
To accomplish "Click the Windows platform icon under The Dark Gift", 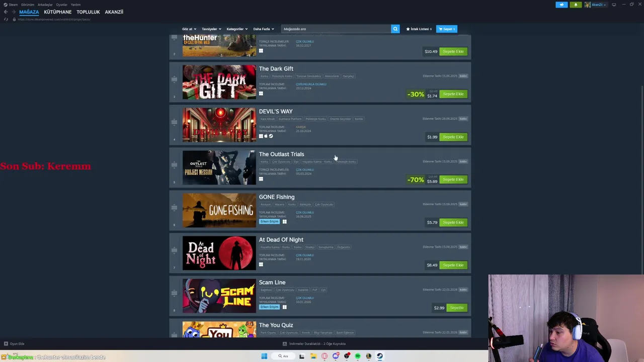I will coord(261,94).
